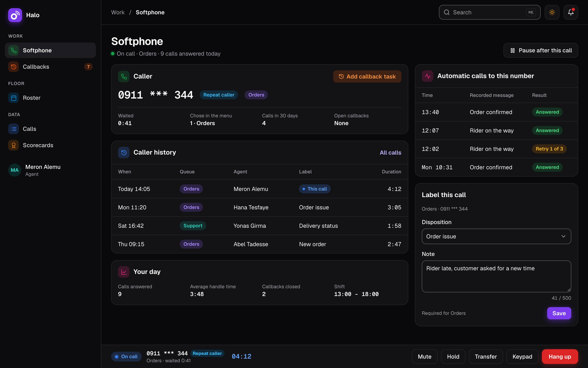
Task: Click the Callbacks count badge 7
Action: [x=88, y=67]
